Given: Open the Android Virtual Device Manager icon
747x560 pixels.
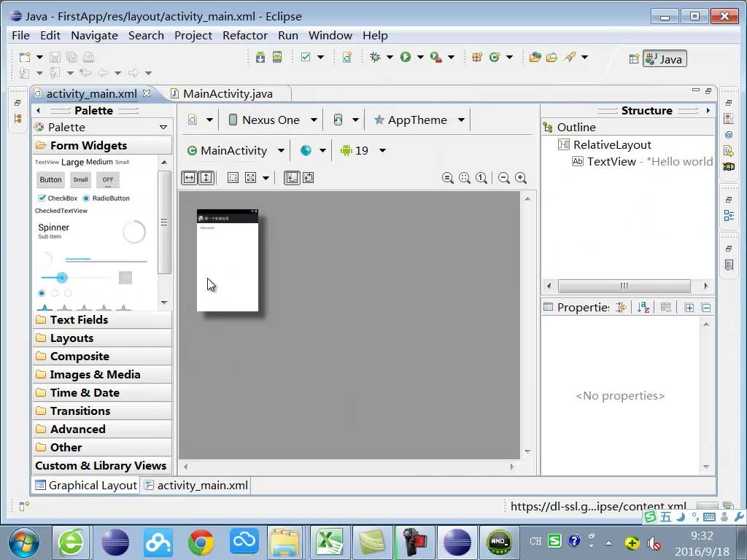Looking at the screenshot, I should (x=277, y=58).
